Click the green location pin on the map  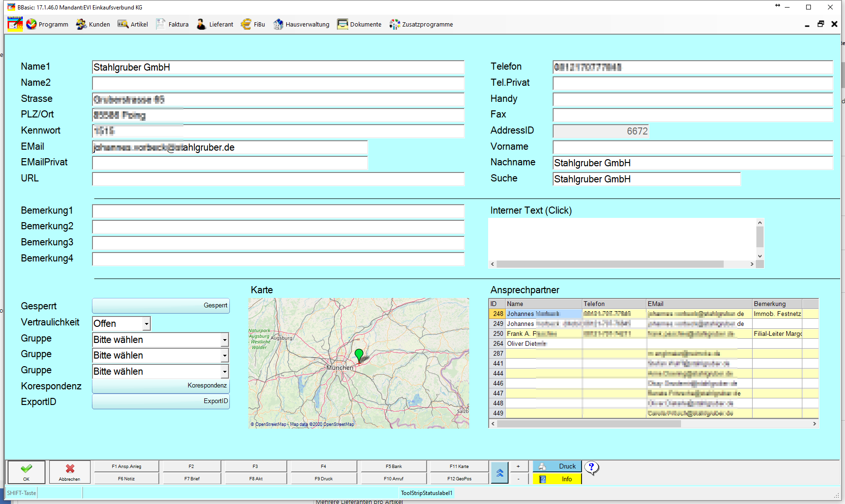[x=359, y=355]
